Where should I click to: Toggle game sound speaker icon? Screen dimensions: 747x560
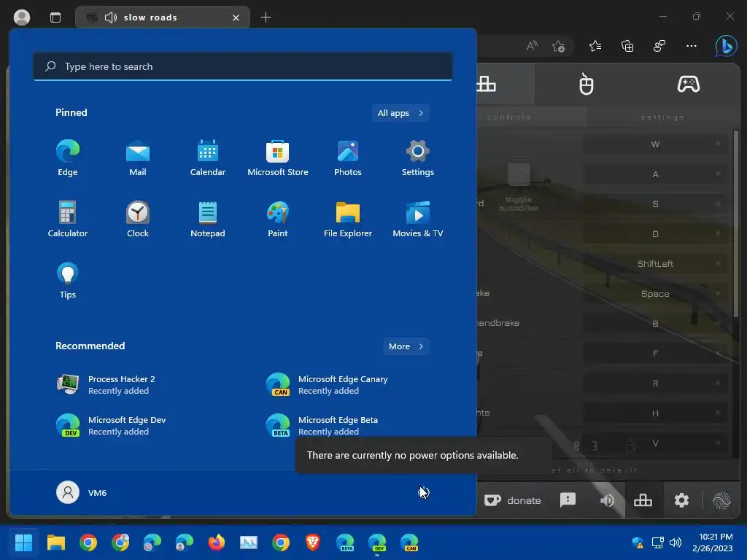coord(607,500)
